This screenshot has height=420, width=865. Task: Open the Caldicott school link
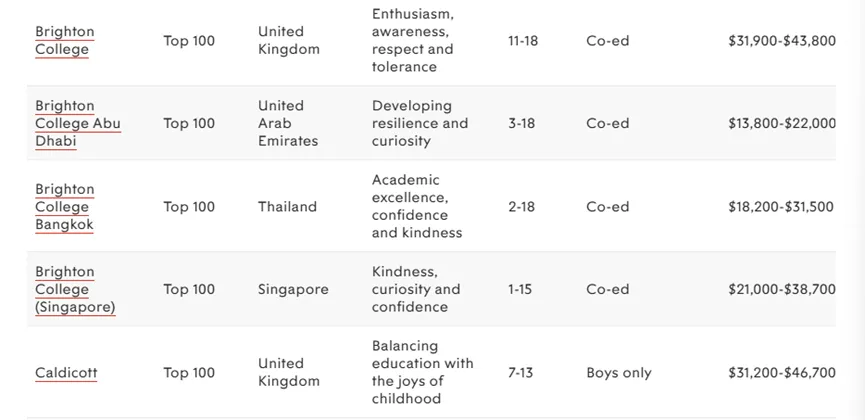(x=66, y=373)
